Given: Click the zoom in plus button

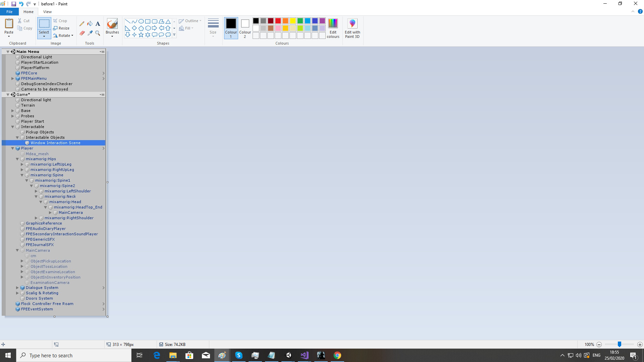Looking at the screenshot, I should pyautogui.click(x=640, y=345).
